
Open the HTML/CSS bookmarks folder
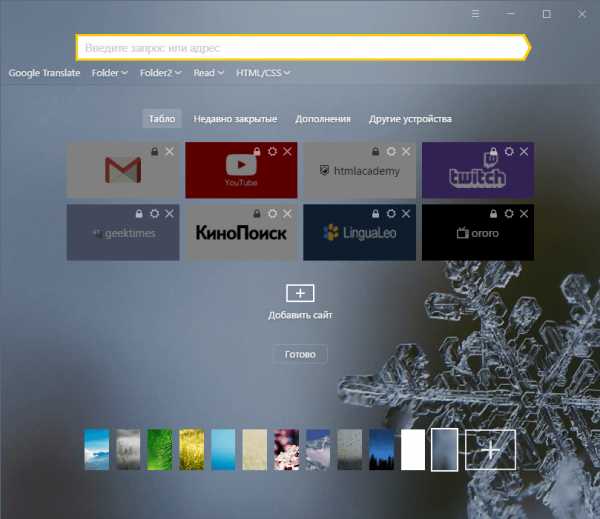click(263, 73)
